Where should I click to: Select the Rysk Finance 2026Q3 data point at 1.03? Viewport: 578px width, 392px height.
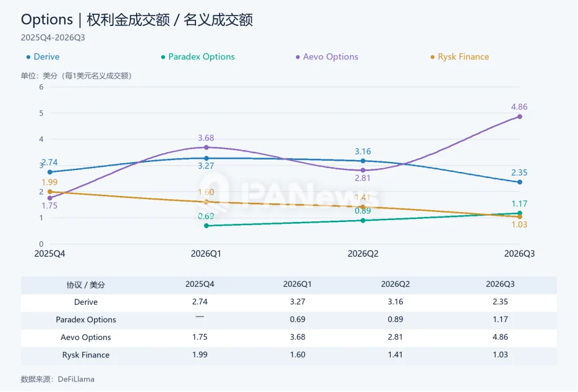click(x=520, y=217)
